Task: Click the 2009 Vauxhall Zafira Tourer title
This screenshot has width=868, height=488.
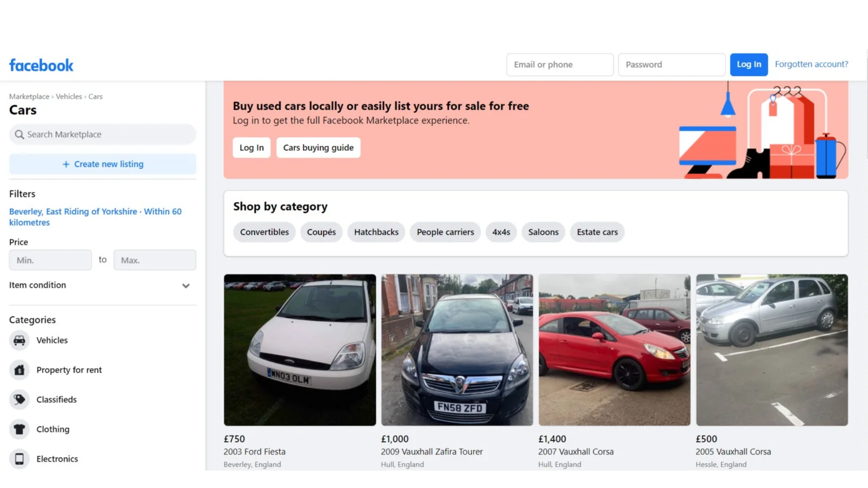Action: [432, 452]
